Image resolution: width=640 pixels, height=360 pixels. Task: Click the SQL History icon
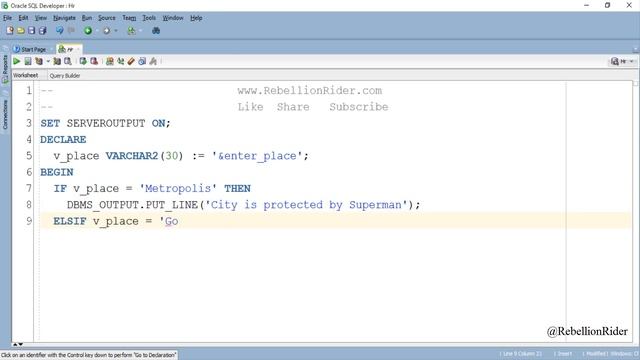point(142,61)
